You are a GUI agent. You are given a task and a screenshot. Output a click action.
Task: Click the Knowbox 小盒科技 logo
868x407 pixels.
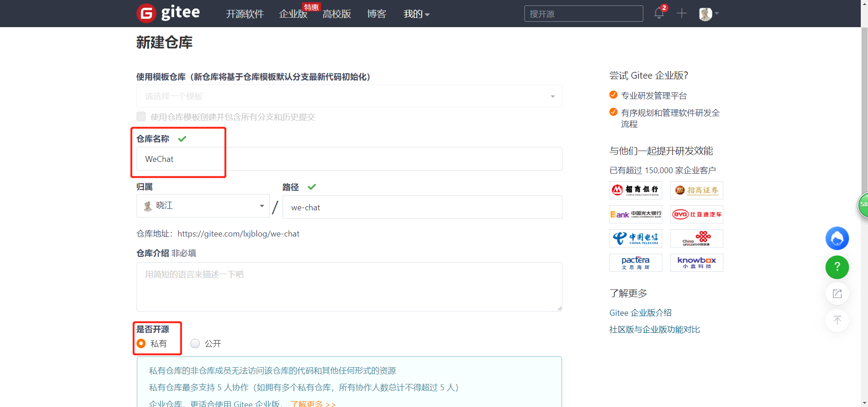point(697,263)
